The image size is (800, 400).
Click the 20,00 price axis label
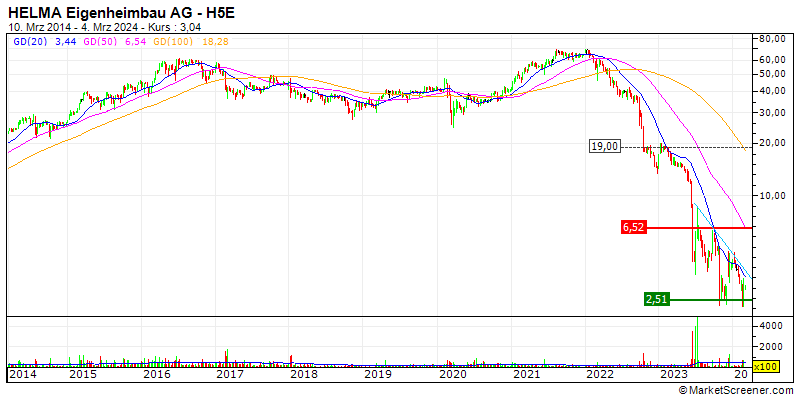coord(771,143)
